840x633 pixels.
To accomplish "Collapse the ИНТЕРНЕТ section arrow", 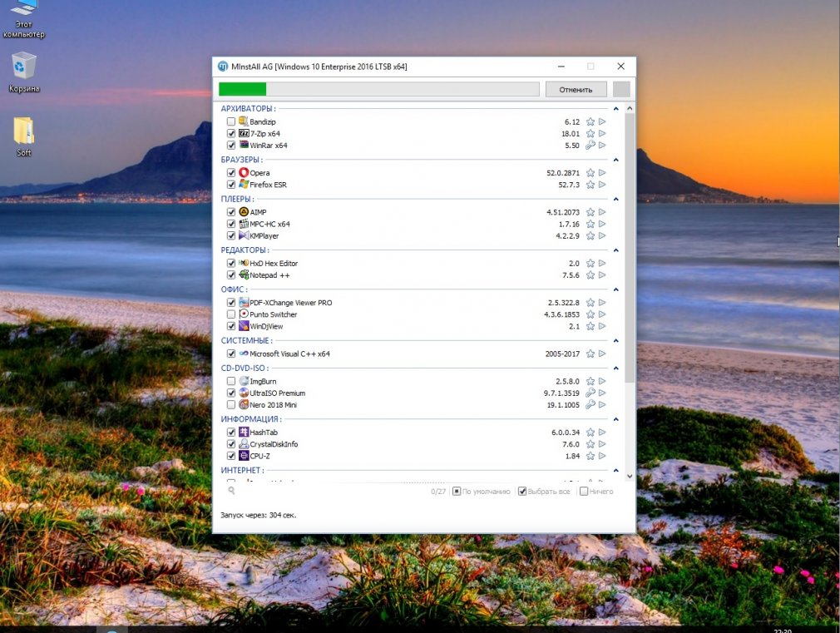I will pos(616,471).
